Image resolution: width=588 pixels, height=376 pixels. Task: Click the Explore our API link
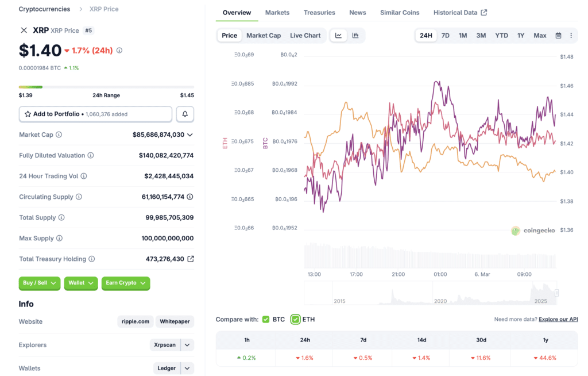558,319
